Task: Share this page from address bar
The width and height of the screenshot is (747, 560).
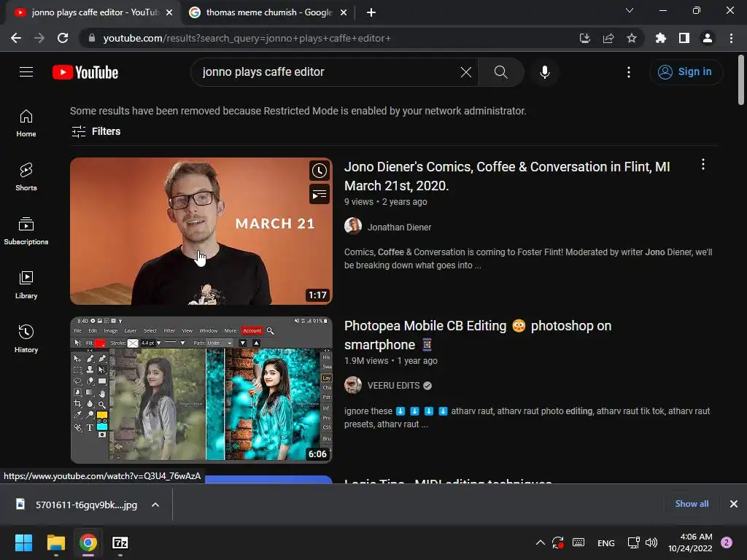Action: tap(608, 38)
